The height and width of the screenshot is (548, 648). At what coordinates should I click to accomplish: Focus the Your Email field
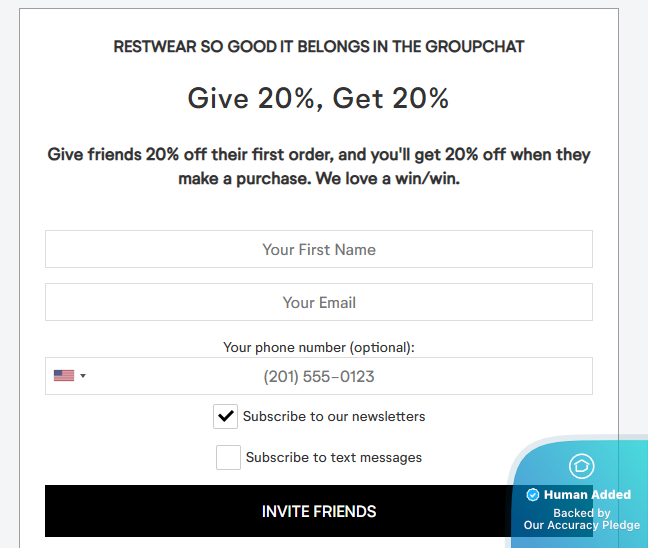[319, 302]
